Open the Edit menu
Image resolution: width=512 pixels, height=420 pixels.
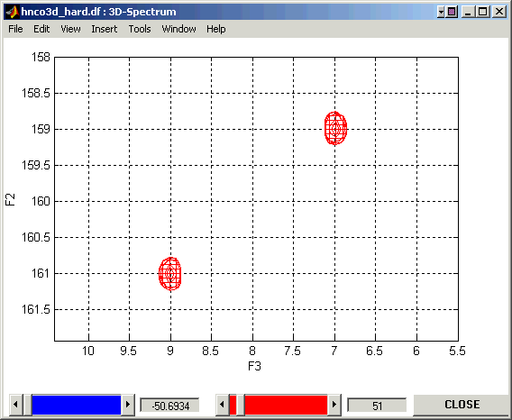pos(41,29)
